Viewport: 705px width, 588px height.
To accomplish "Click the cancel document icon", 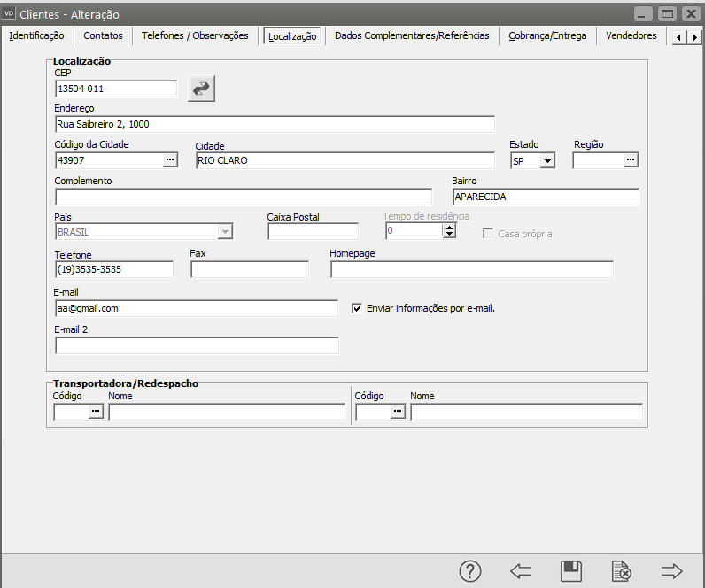I will point(622,571).
